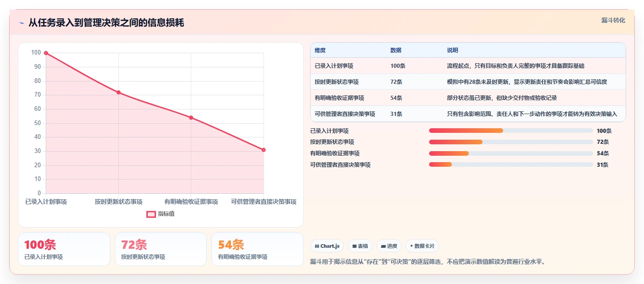Click the 漏斗转化 label in the header

[x=613, y=21]
